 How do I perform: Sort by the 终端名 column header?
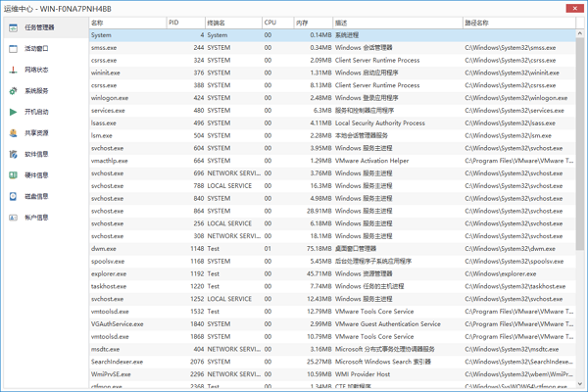pos(233,23)
